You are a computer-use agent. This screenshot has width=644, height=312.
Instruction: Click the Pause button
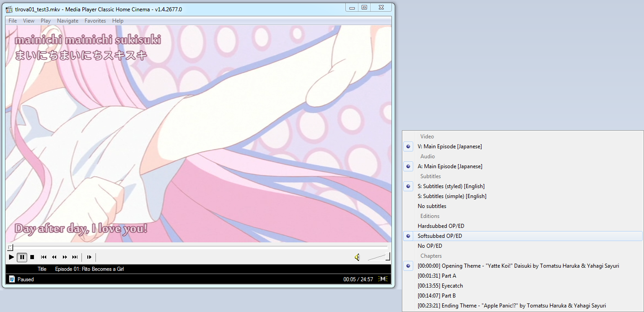click(x=22, y=257)
